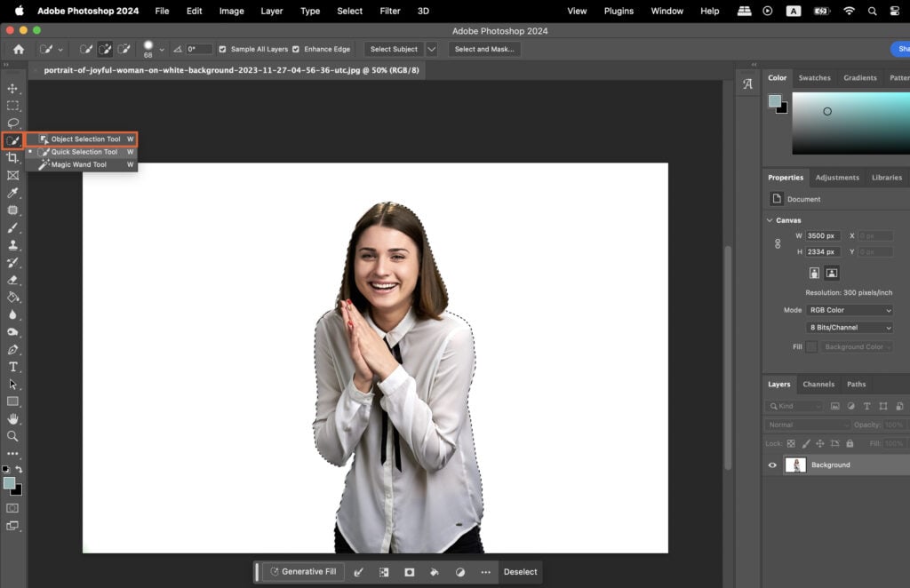
Task: Hide the Background layer visibility
Action: pyautogui.click(x=773, y=465)
